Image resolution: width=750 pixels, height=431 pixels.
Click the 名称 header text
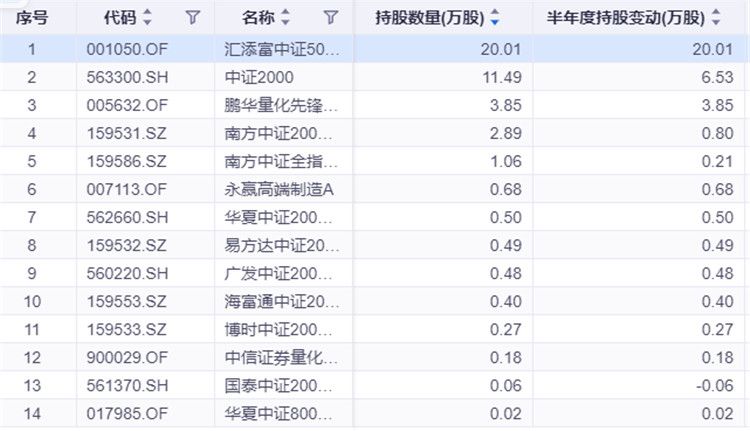click(x=258, y=18)
